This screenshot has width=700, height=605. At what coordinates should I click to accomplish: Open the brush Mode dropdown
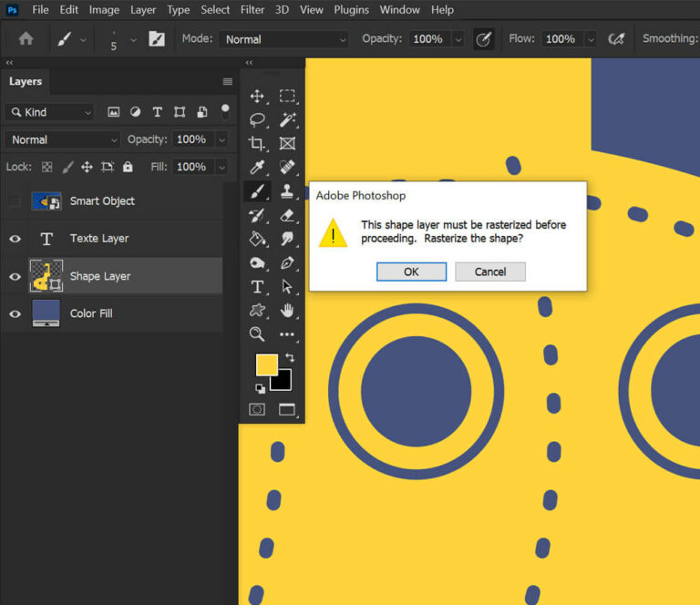[283, 39]
